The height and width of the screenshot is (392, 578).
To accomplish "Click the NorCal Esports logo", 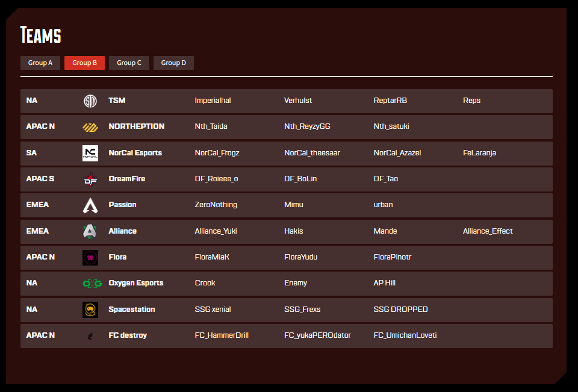I will click(x=90, y=153).
